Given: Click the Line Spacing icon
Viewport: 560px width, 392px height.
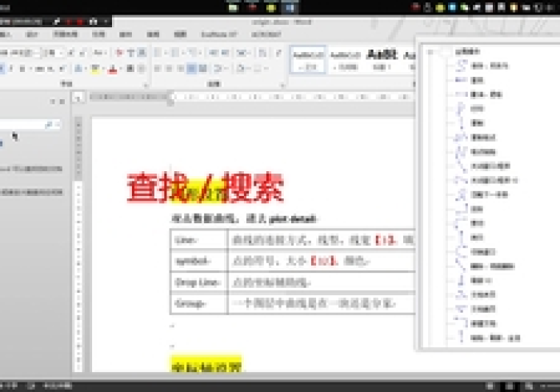Looking at the screenshot, I should [x=218, y=68].
